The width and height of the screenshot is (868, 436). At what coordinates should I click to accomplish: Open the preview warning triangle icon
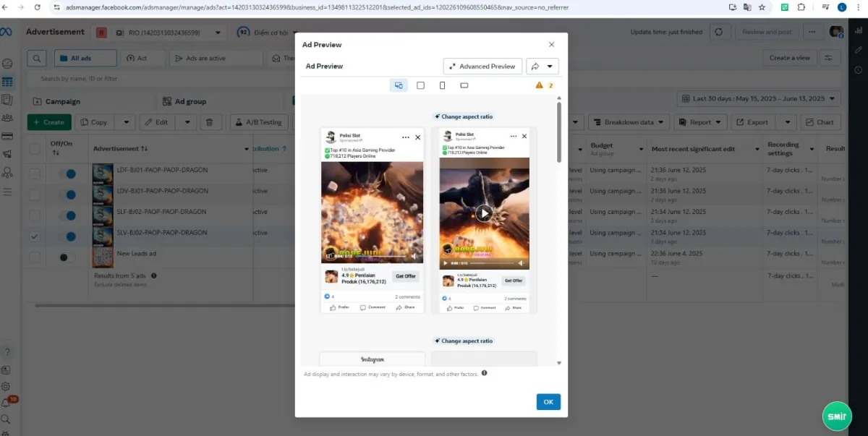click(x=539, y=85)
